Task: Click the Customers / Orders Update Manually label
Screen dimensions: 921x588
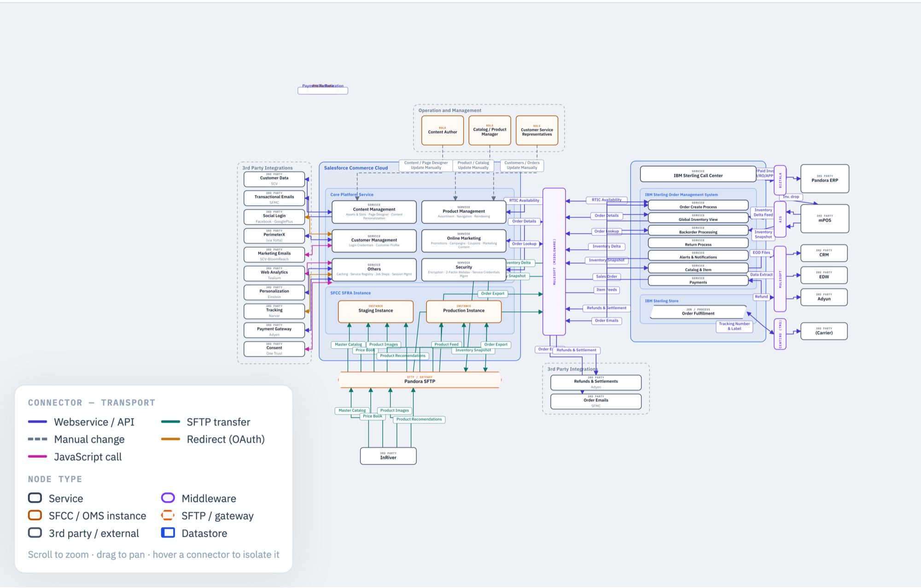Action: pos(522,165)
